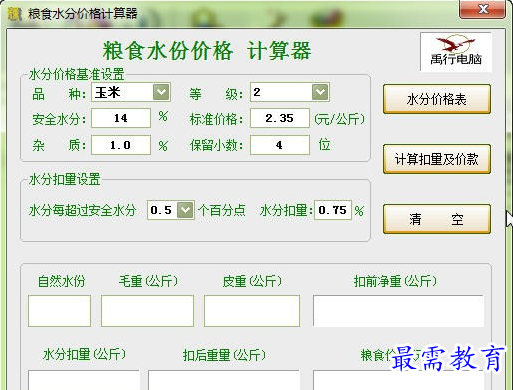Click the 品 种: label

point(59,94)
